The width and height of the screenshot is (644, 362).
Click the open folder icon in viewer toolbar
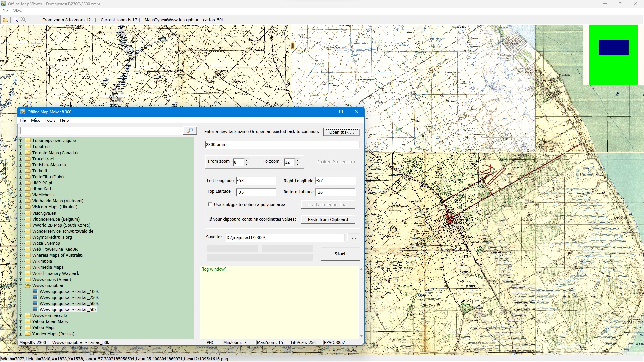5,20
